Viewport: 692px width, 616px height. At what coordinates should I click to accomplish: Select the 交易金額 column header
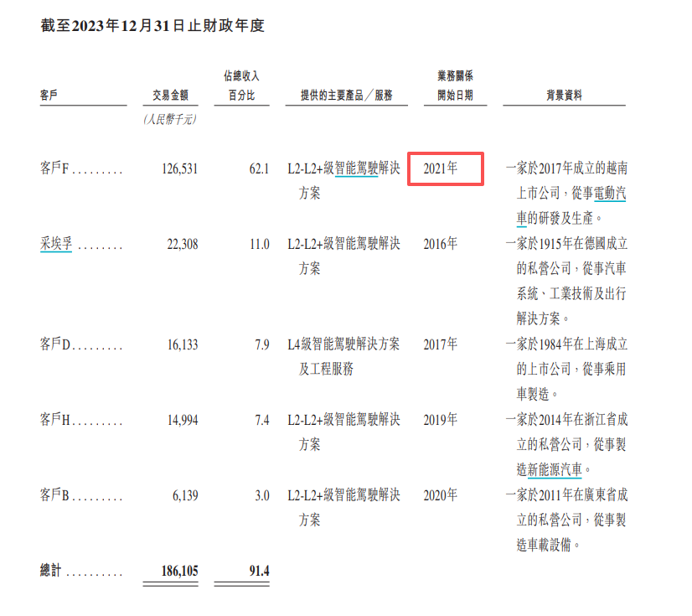(x=172, y=95)
